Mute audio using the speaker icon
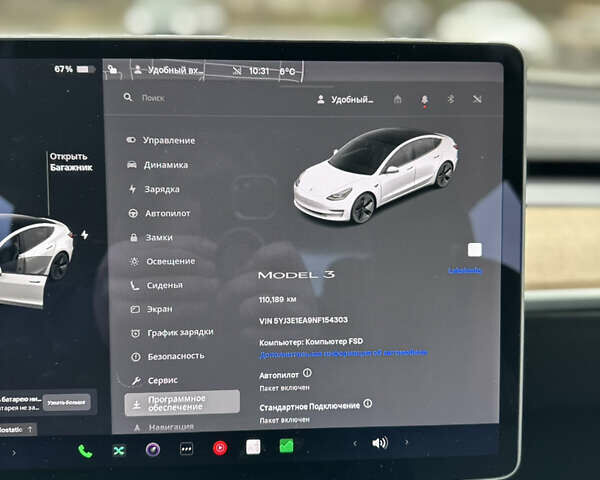 point(379,443)
